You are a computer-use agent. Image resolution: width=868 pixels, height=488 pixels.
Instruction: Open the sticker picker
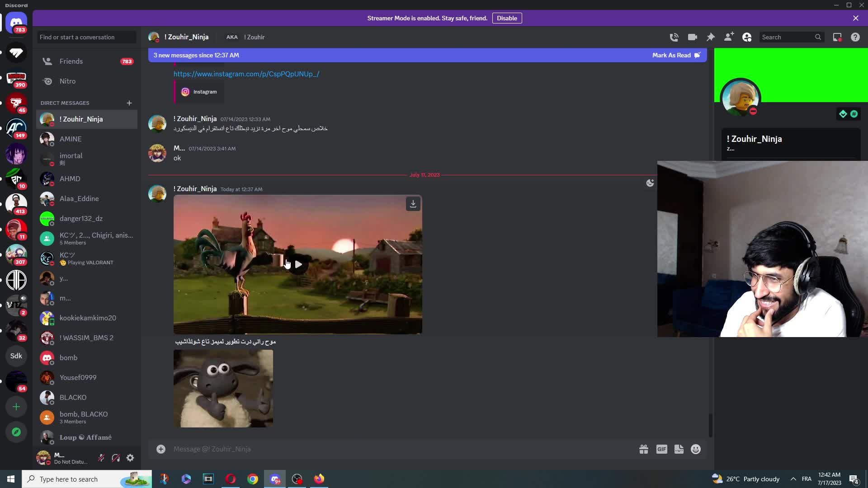(x=679, y=449)
